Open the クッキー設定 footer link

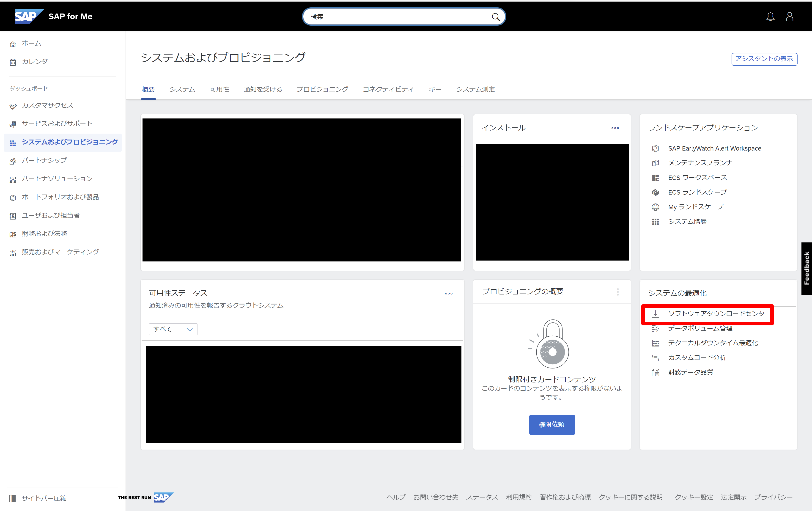coord(694,497)
